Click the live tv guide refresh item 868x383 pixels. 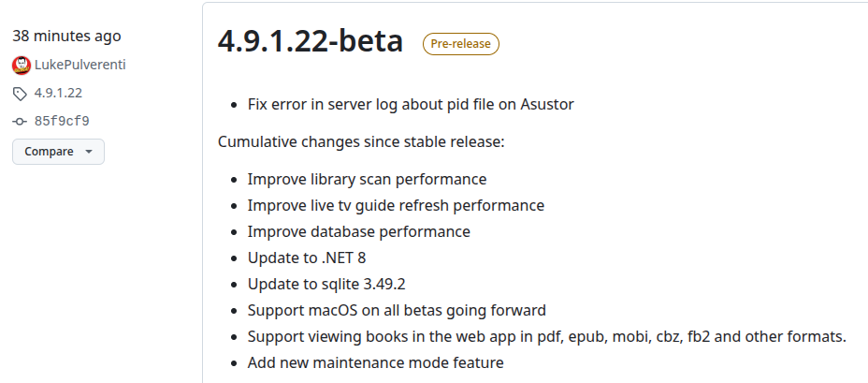(x=396, y=205)
